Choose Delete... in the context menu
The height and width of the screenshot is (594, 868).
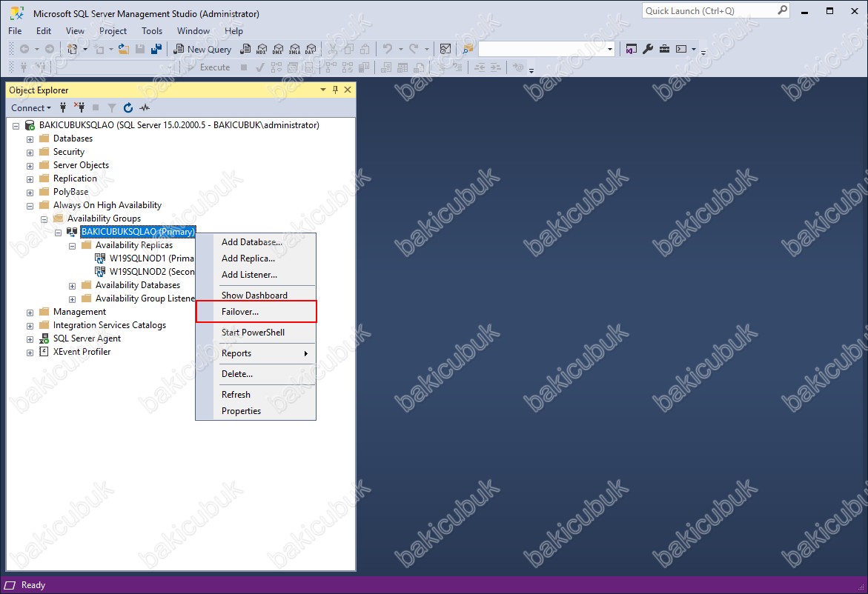(x=256, y=374)
